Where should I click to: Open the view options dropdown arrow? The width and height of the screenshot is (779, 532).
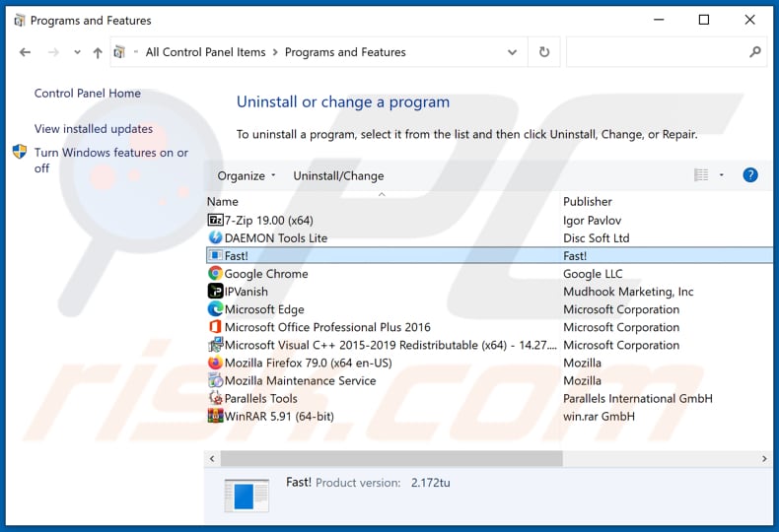click(x=721, y=175)
